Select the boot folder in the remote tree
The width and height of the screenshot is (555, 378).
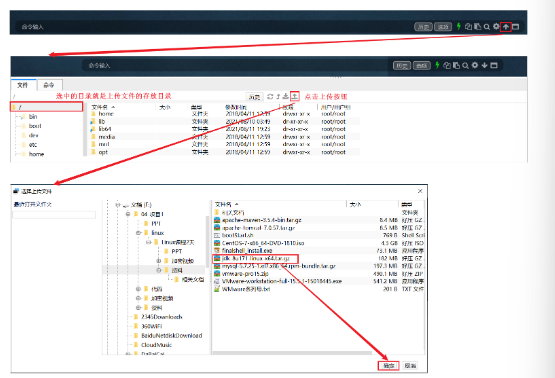35,126
